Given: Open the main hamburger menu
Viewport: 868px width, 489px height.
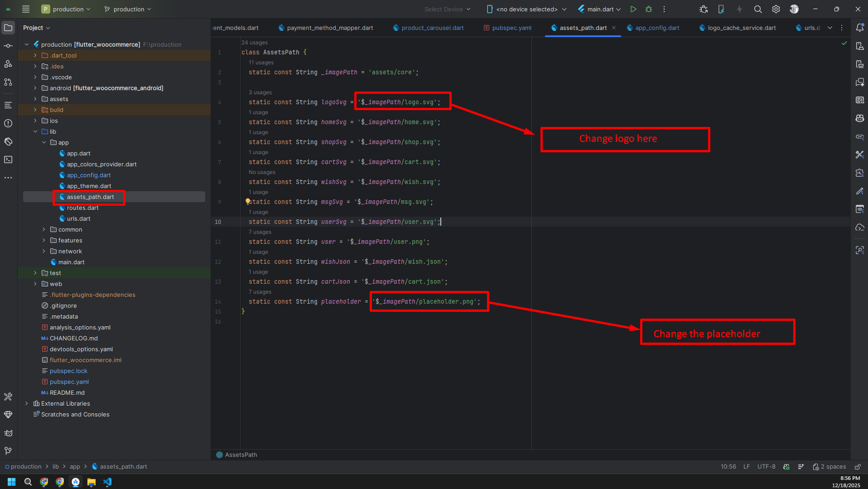Looking at the screenshot, I should click(x=26, y=9).
